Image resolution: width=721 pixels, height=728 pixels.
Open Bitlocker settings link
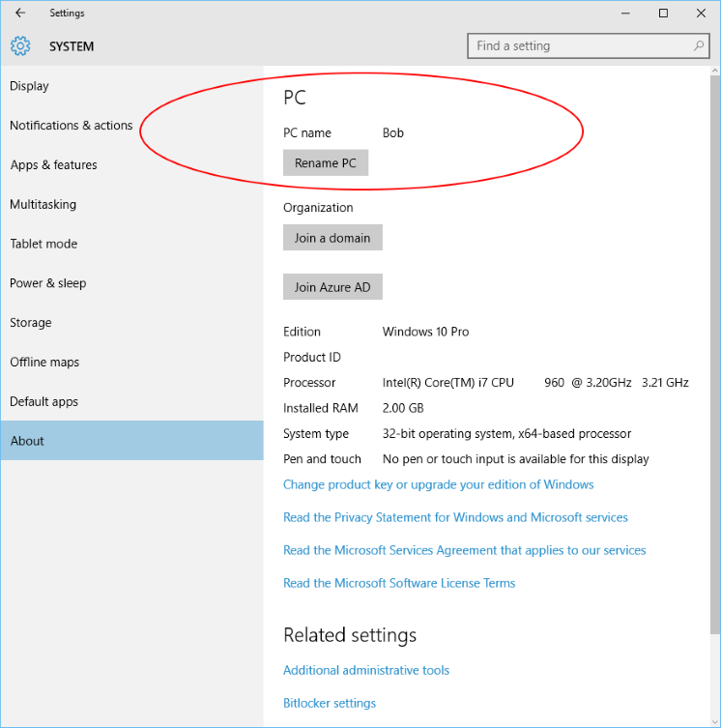coord(330,703)
